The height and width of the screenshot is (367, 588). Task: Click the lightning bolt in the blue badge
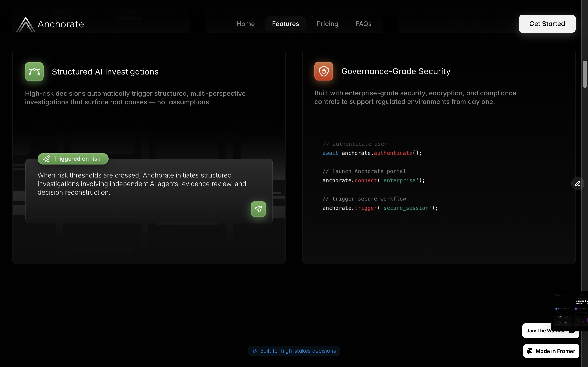click(x=255, y=350)
